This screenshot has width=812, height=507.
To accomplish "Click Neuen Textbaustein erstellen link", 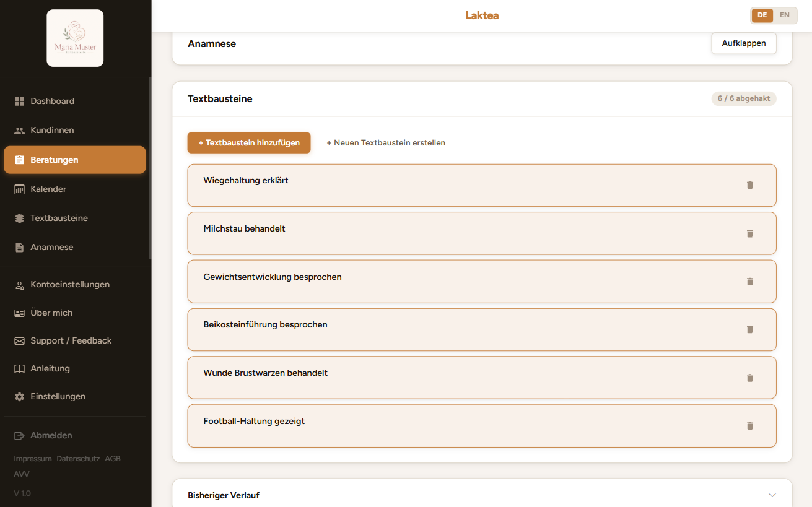I will point(386,143).
